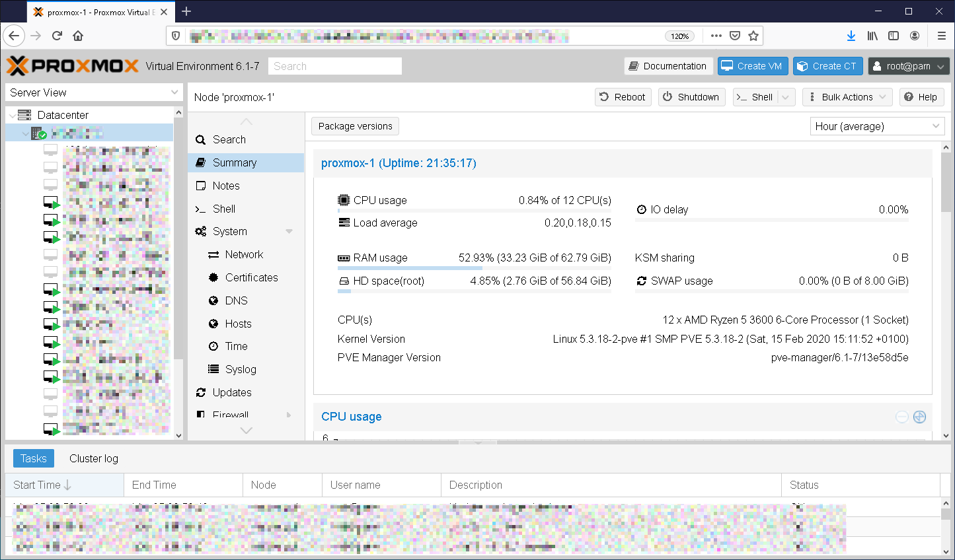
Task: Toggle Firefox sidebar icon
Action: 894,36
